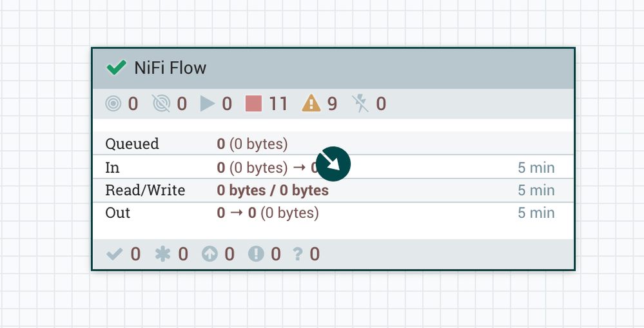Viewport: 644px width, 328px height.
Task: Click the stopped count number 11
Action: pyautogui.click(x=278, y=104)
